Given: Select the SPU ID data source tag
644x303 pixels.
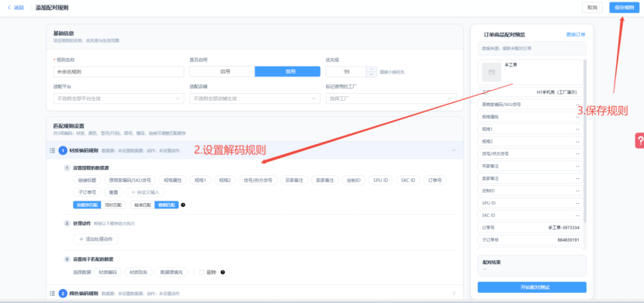Looking at the screenshot, I should [381, 180].
